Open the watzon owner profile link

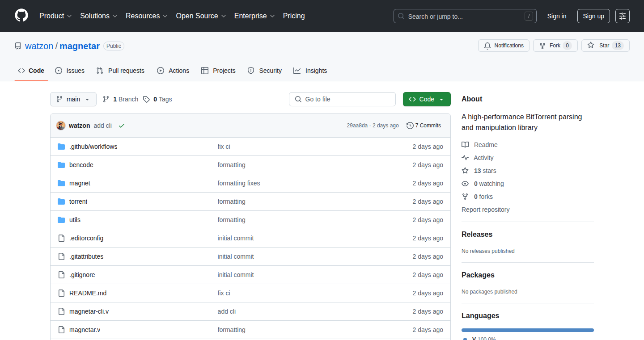coord(39,46)
